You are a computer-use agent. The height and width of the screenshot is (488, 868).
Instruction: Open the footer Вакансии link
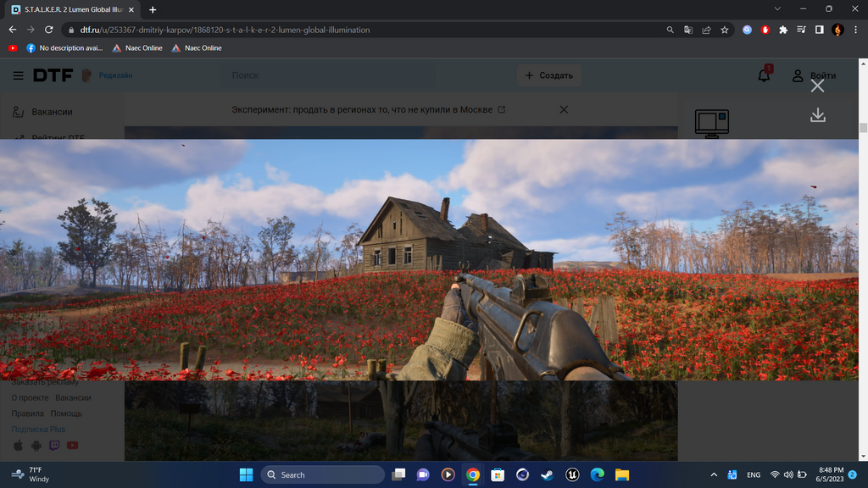coord(73,397)
